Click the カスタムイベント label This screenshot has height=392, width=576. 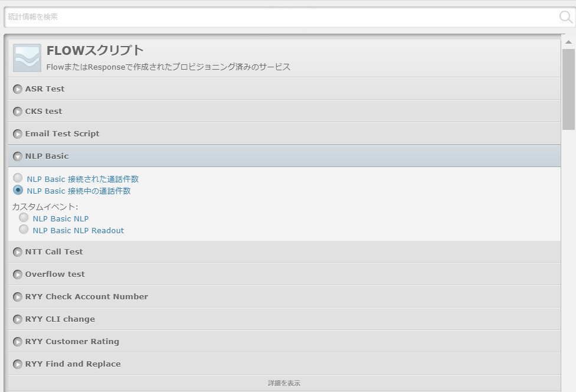45,207
